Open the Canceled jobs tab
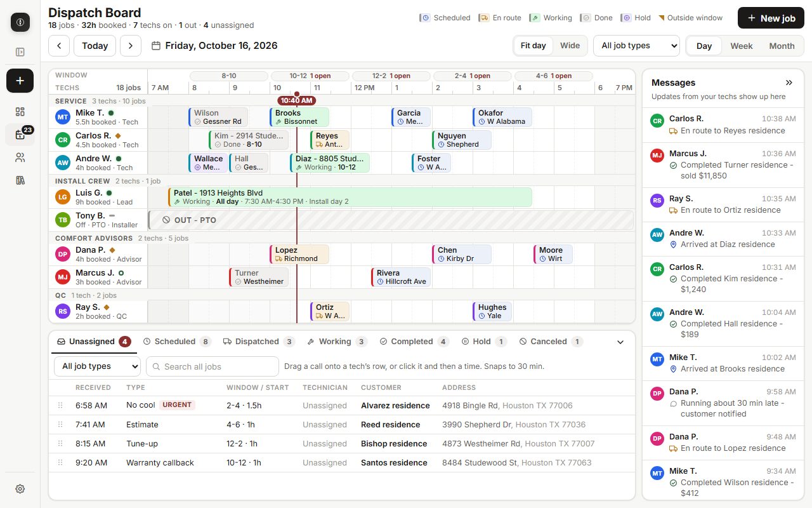 tap(551, 342)
